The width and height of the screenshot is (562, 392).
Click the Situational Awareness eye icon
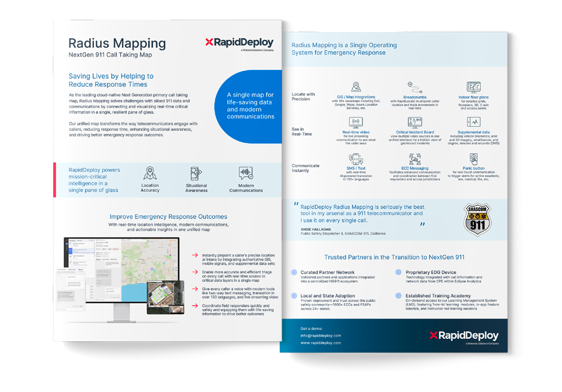coord(196,174)
